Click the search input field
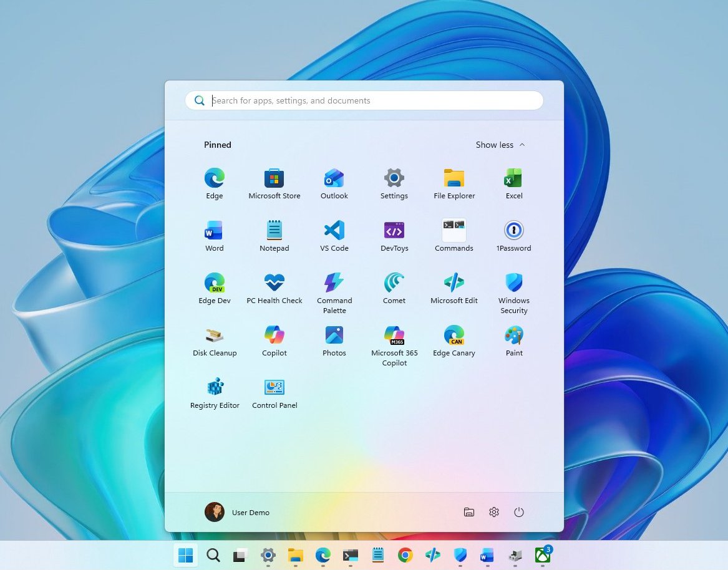Image resolution: width=728 pixels, height=570 pixels. pos(364,100)
